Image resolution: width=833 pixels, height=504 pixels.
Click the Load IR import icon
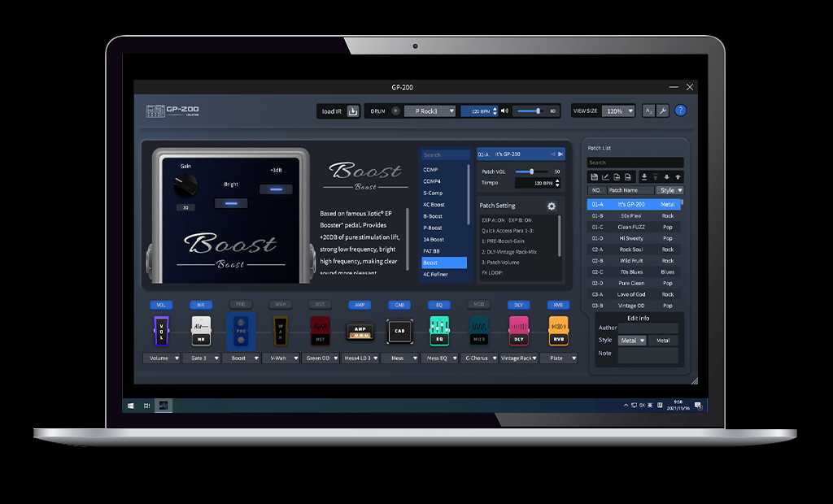point(352,111)
